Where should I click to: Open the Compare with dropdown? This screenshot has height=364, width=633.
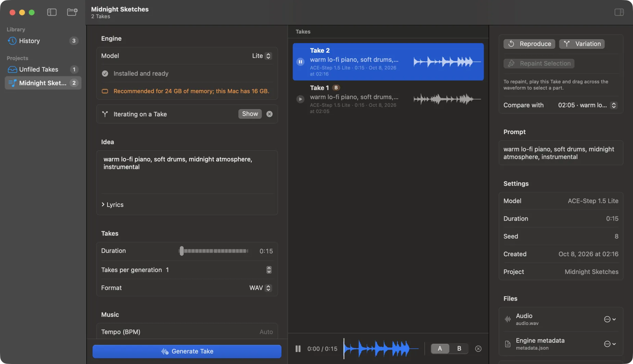587,105
